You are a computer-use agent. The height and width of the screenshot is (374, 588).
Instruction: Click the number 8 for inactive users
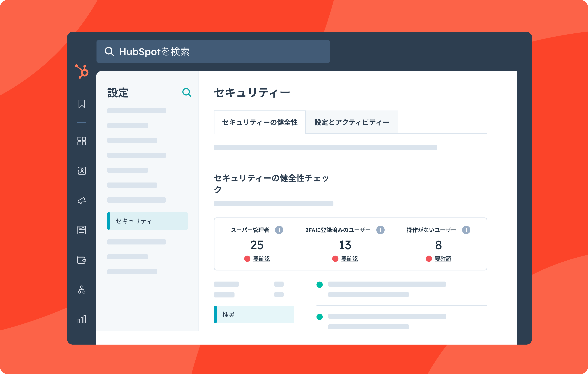click(439, 245)
